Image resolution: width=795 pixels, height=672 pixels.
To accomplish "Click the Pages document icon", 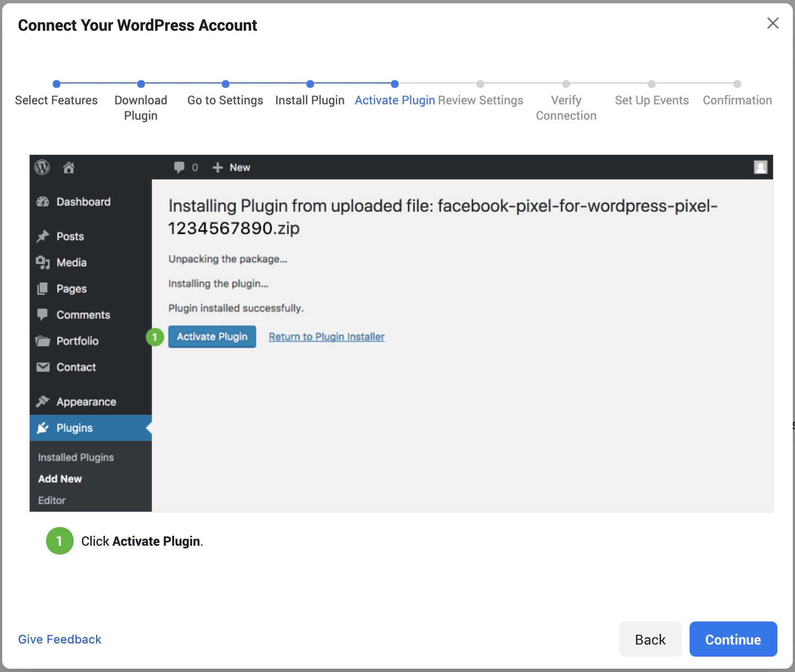I will 42,288.
